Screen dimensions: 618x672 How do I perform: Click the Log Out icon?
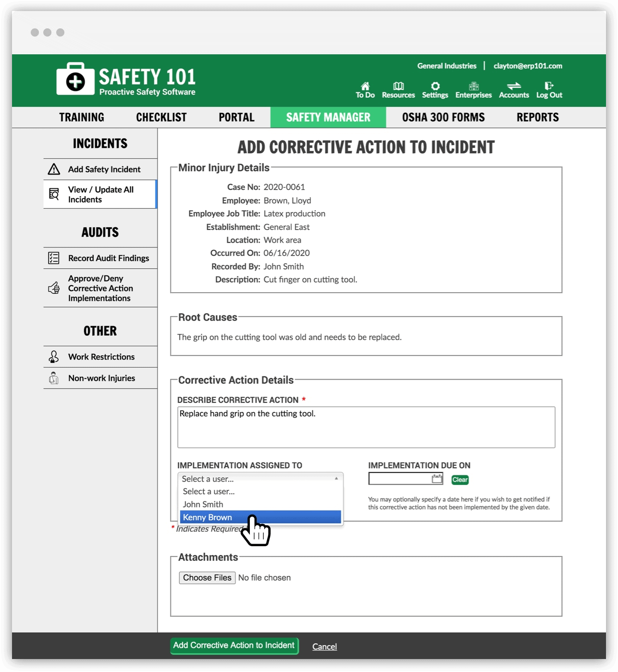[549, 86]
